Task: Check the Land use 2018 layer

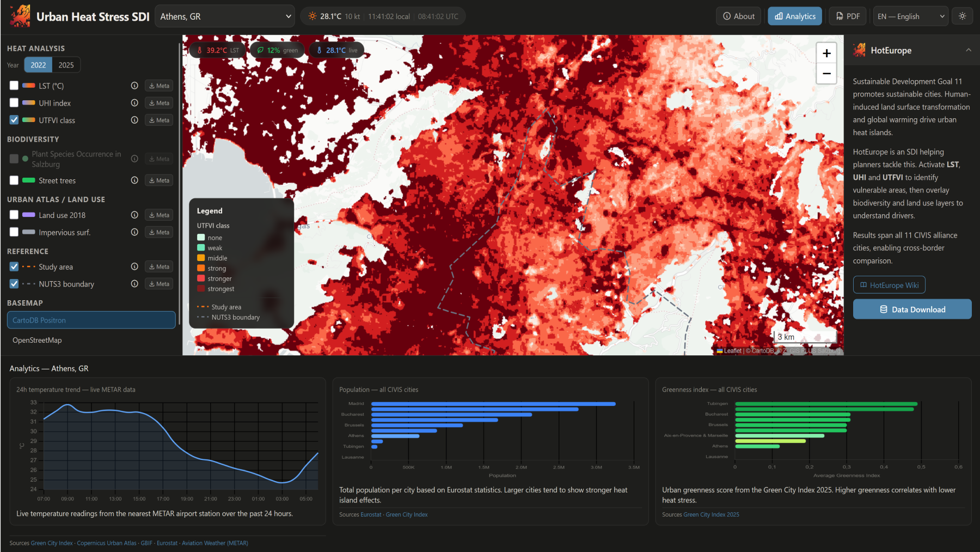Action: point(14,215)
